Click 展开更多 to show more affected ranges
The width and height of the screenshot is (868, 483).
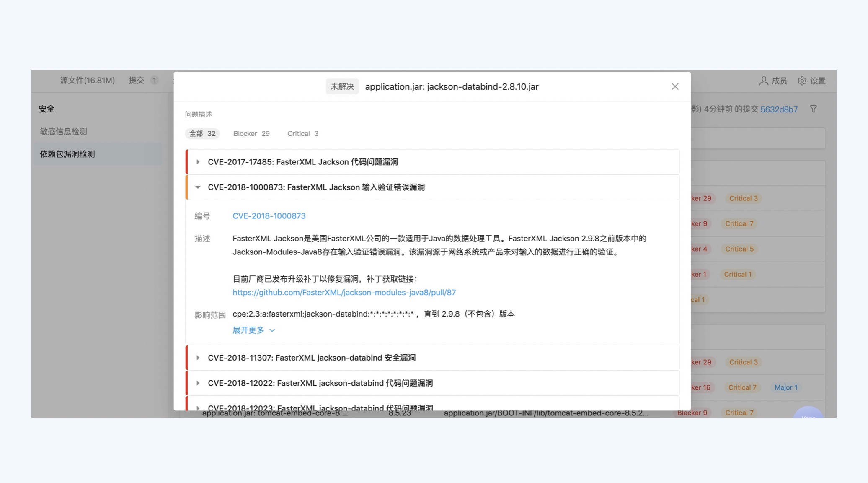pyautogui.click(x=254, y=330)
